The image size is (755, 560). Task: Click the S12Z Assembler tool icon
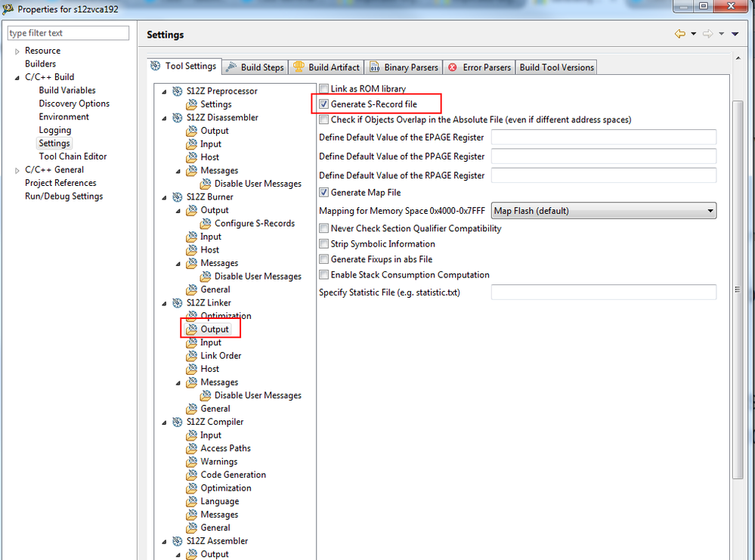pos(178,541)
